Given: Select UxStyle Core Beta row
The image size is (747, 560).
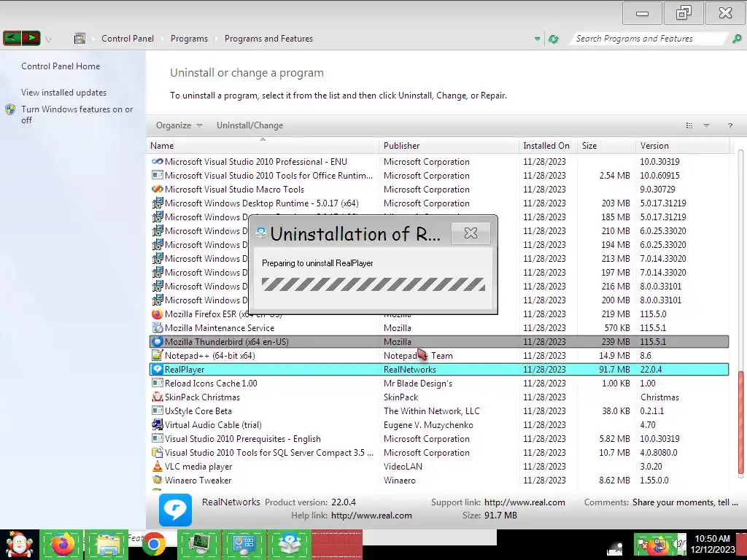Looking at the screenshot, I should pyautogui.click(x=438, y=411).
